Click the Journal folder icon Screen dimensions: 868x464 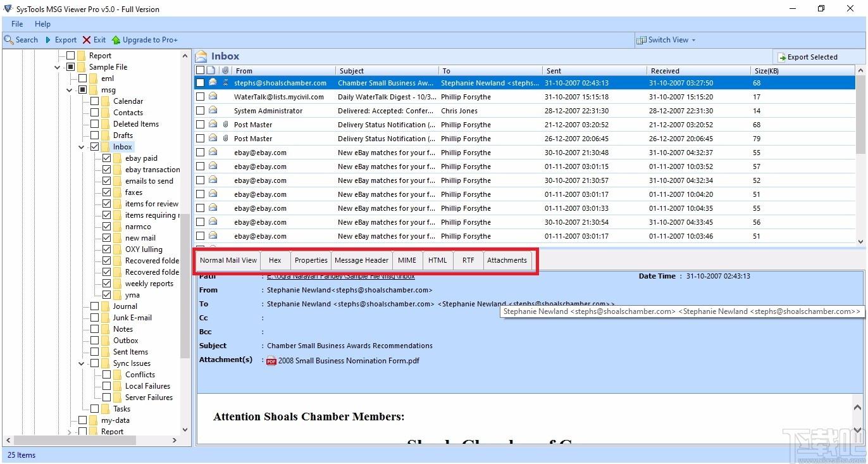coord(106,306)
